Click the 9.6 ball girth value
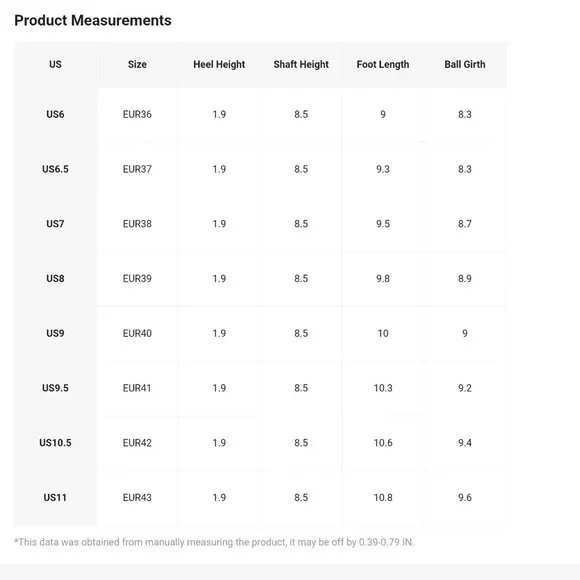Screen dimensions: 580x580 point(465,498)
